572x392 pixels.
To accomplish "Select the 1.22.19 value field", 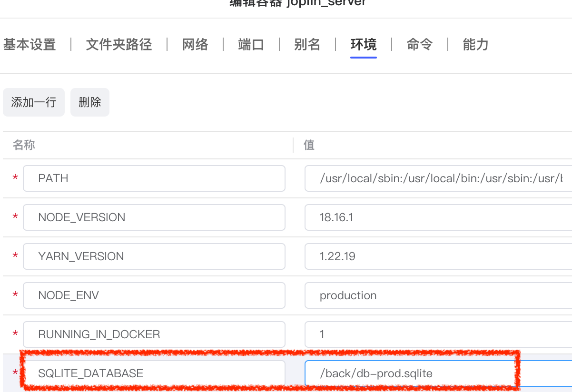I will pos(437,256).
